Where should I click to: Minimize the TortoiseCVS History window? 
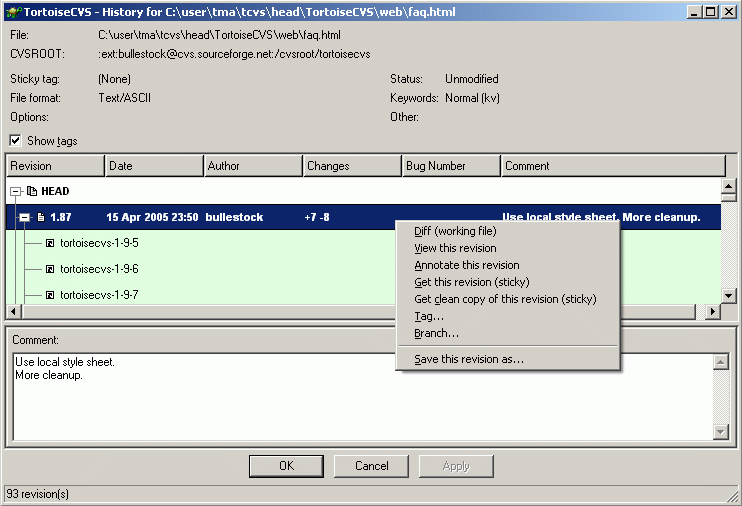pyautogui.click(x=694, y=12)
